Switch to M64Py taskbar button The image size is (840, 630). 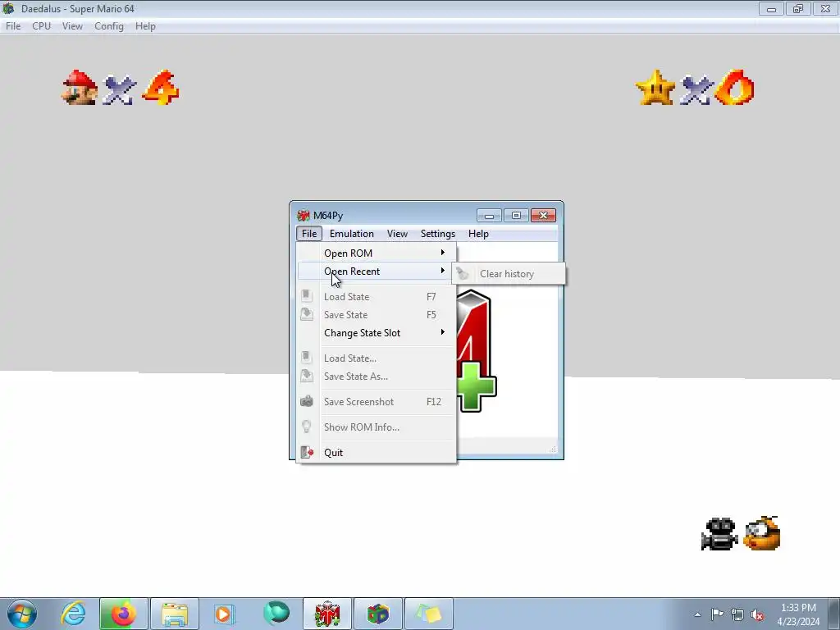[x=327, y=614]
